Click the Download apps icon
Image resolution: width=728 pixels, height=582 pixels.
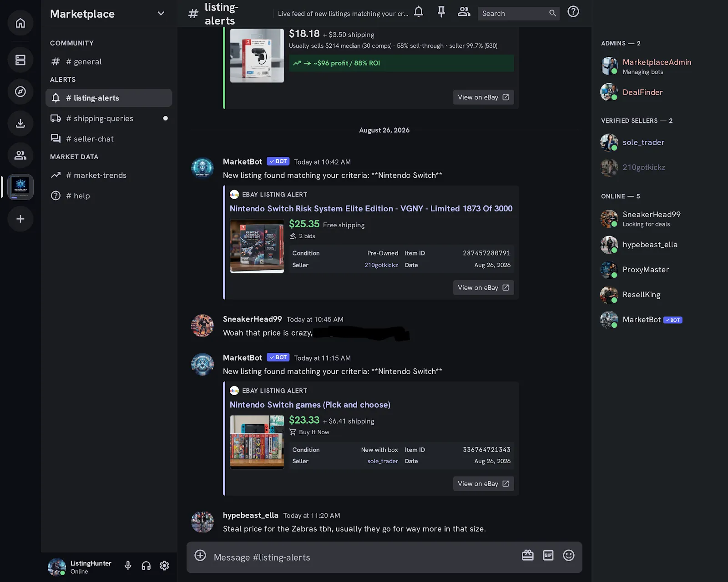[x=20, y=123]
